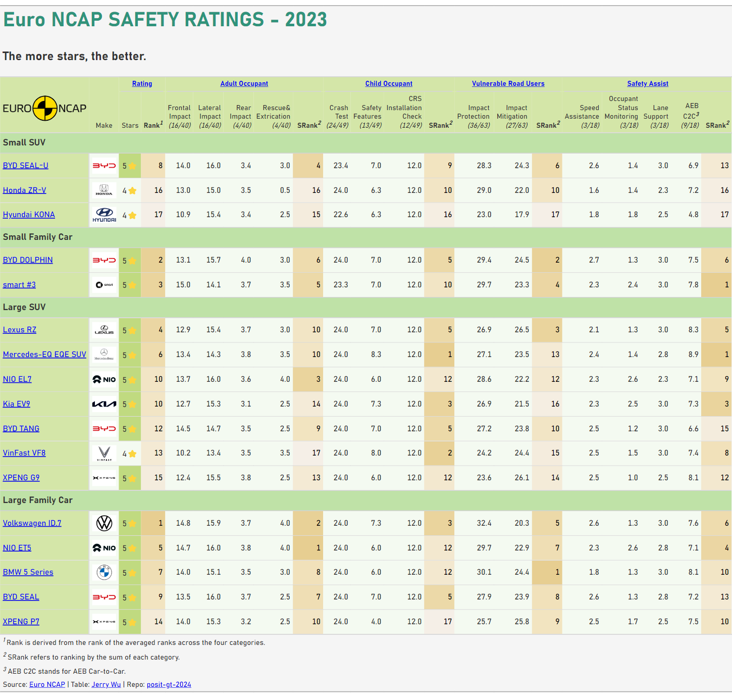The image size is (732, 700).
Task: Click the VinFast logo in VF8 row
Action: [104, 453]
